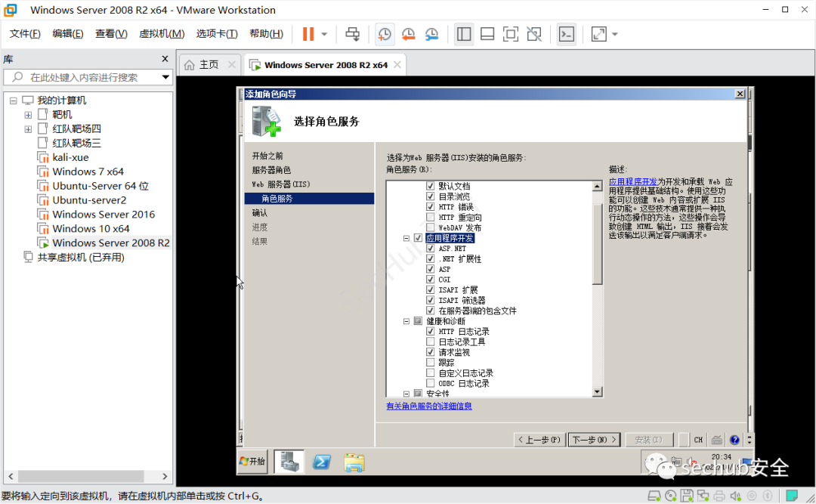This screenshot has width=816, height=504.
Task: Enable Unity mode icon
Action: [x=534, y=34]
